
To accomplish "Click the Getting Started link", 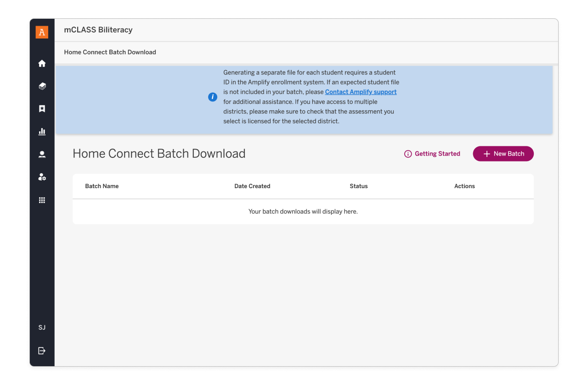I will click(x=437, y=154).
